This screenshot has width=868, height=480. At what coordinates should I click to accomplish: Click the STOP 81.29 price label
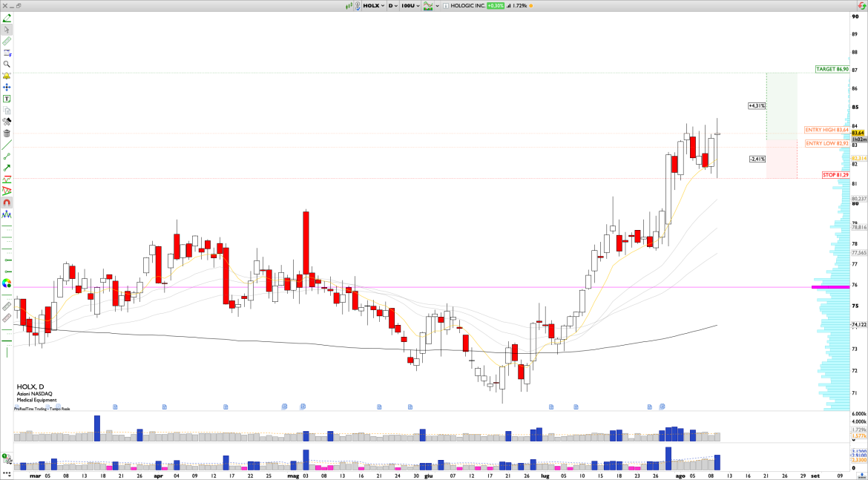[x=835, y=175]
